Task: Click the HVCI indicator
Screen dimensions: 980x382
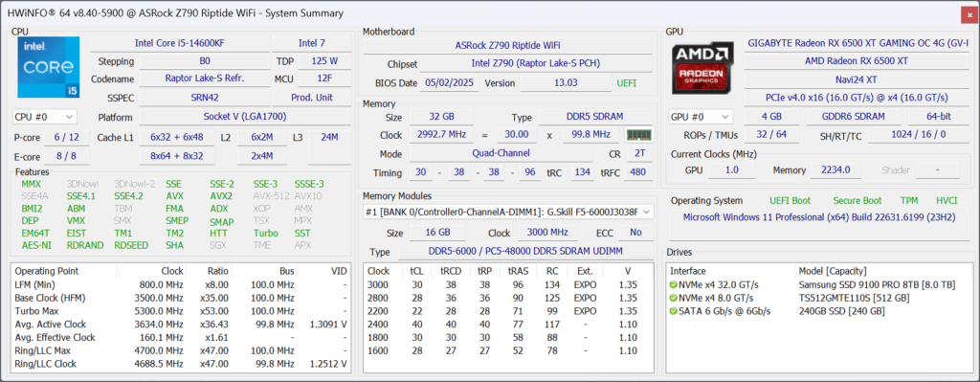Action: coord(947,201)
